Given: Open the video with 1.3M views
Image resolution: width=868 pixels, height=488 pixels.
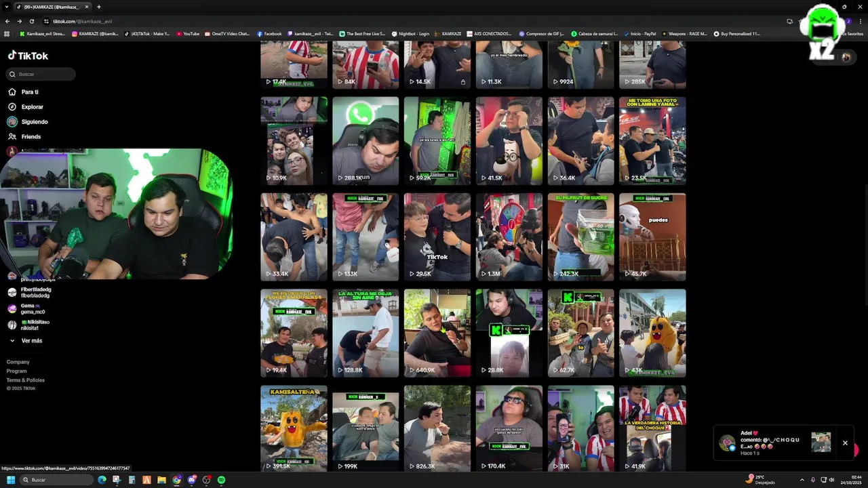Looking at the screenshot, I should 509,237.
